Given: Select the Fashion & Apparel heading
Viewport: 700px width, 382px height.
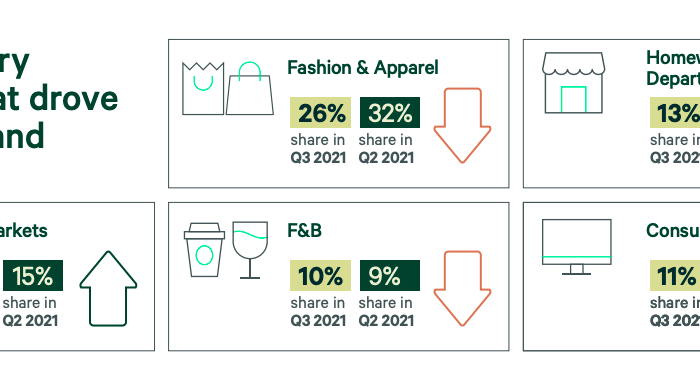Looking at the screenshot, I should tap(362, 68).
